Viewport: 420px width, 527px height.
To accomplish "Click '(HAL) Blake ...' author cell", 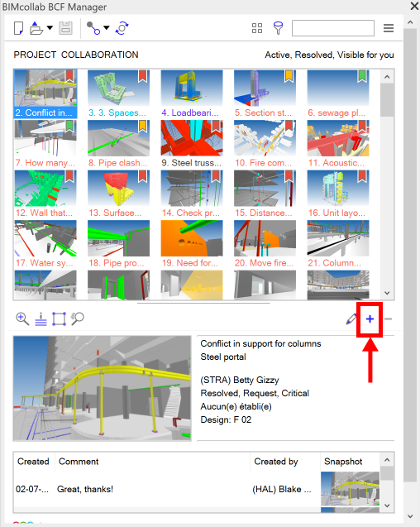I will pyautogui.click(x=282, y=489).
